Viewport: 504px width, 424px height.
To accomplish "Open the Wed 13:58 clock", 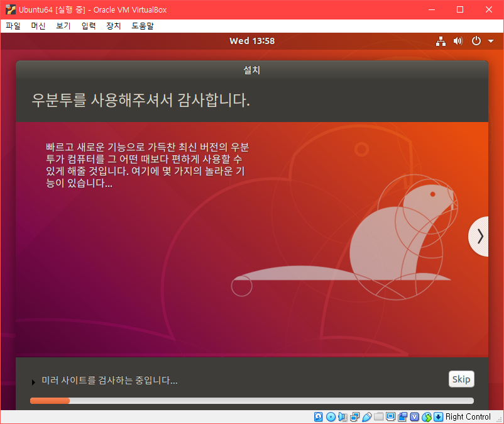I will [252, 41].
